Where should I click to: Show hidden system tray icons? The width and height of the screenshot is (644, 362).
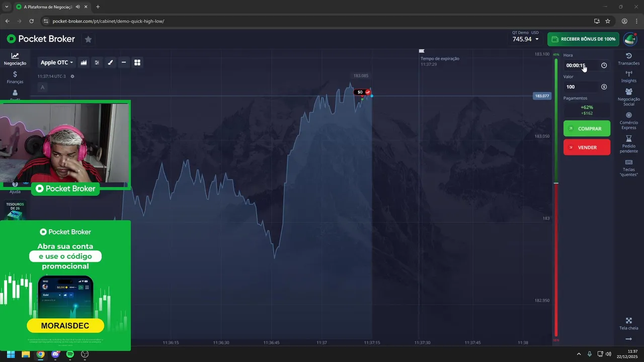(x=579, y=354)
